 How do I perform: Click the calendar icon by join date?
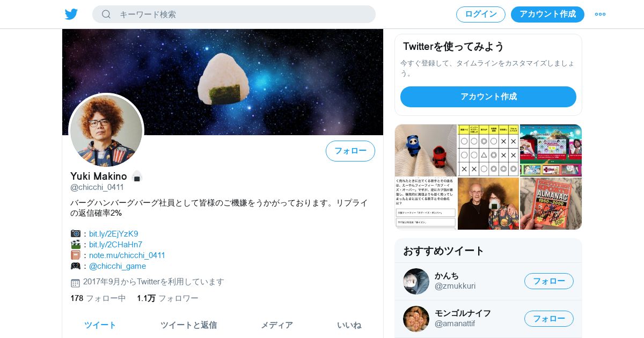coord(75,282)
